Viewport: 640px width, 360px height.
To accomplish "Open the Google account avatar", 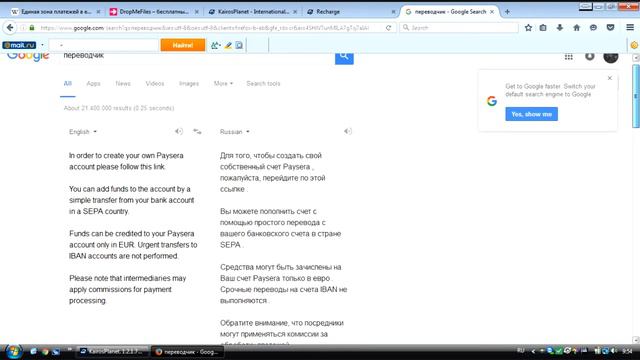I will click(x=611, y=57).
